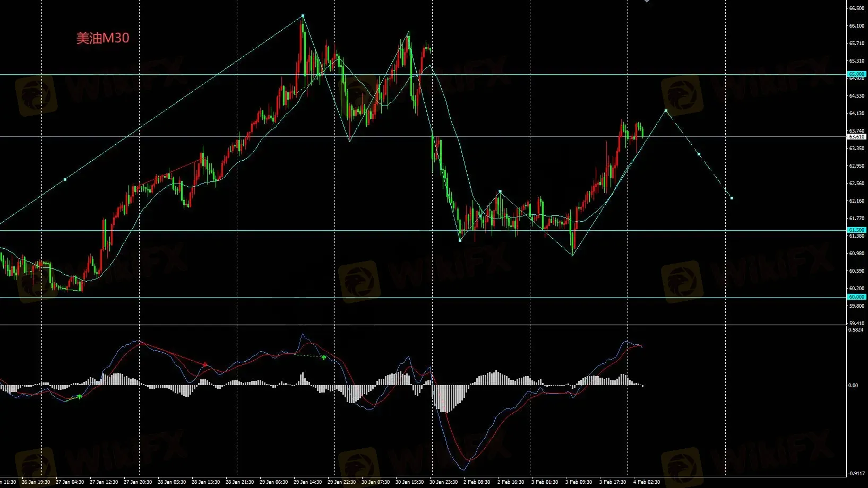The image size is (868, 488).
Task: Click the green up arrow near the MACD peak
Action: 323,357
